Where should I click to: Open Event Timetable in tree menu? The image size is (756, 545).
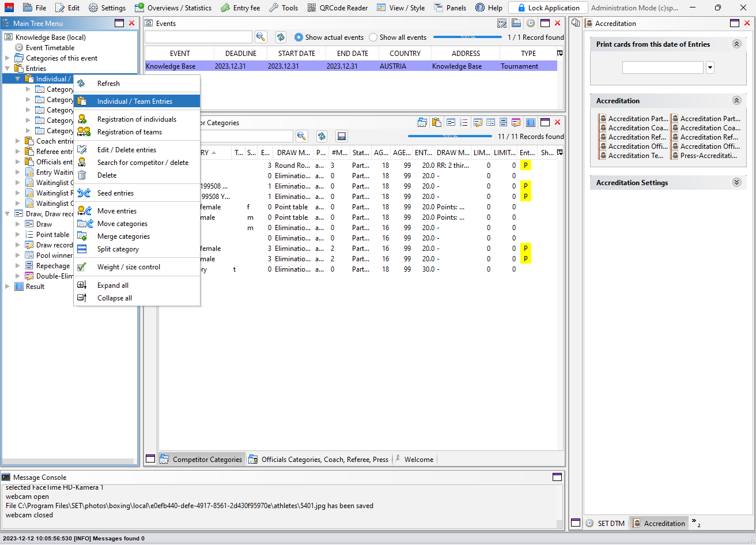50,48
